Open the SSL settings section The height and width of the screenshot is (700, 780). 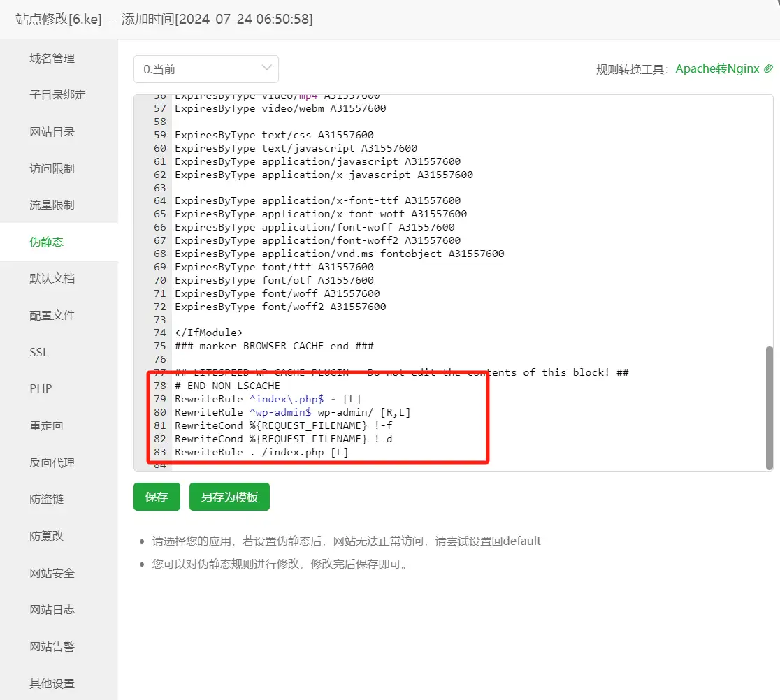point(38,351)
